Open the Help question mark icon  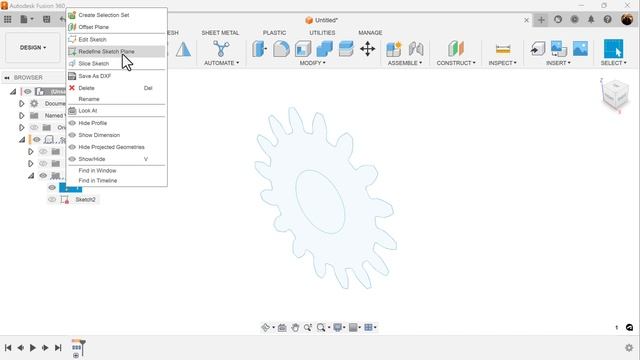point(608,20)
